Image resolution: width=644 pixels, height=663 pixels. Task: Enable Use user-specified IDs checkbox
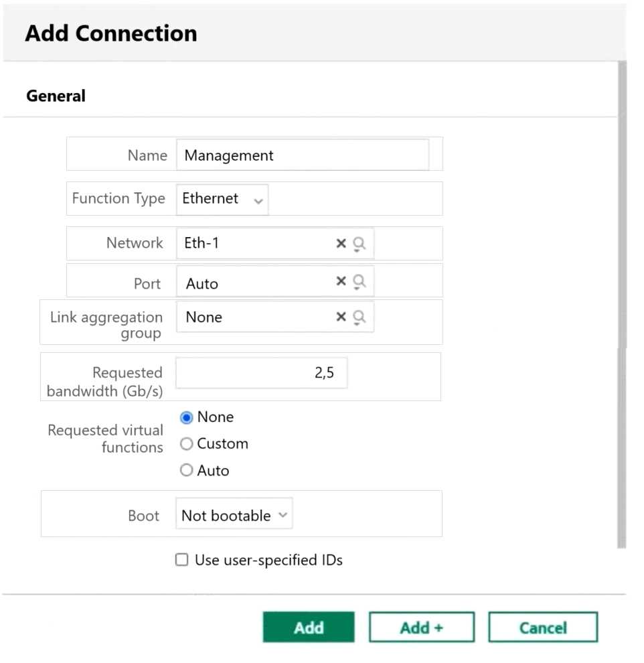click(181, 560)
